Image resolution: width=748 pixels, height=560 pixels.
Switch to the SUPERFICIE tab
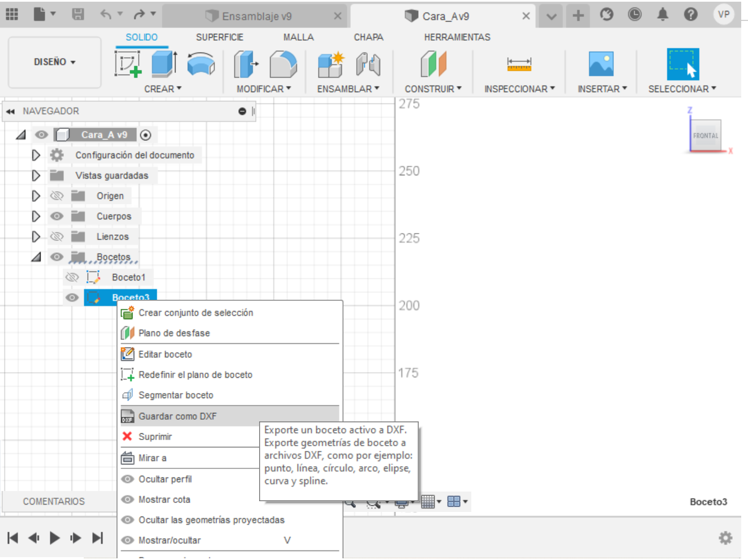click(x=220, y=37)
